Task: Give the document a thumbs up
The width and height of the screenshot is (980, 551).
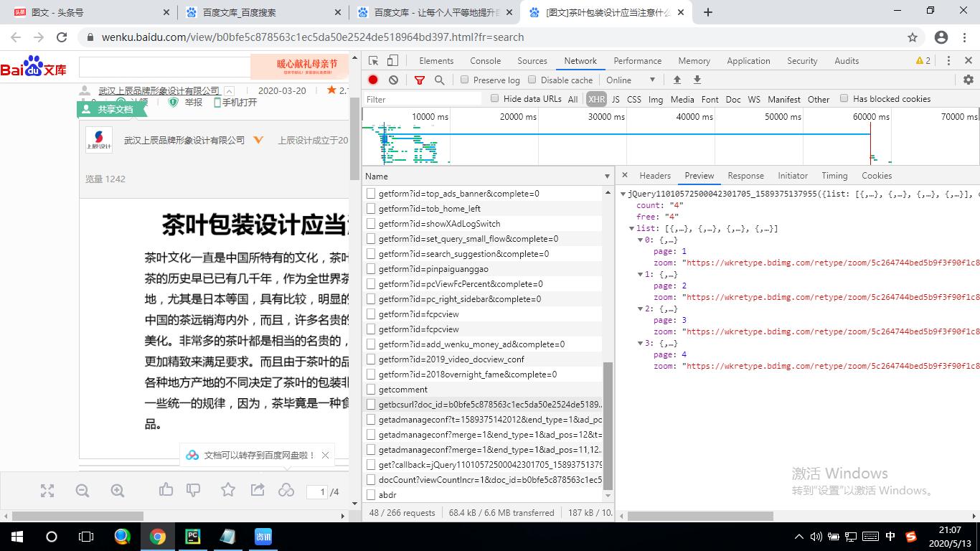Action: [166, 489]
